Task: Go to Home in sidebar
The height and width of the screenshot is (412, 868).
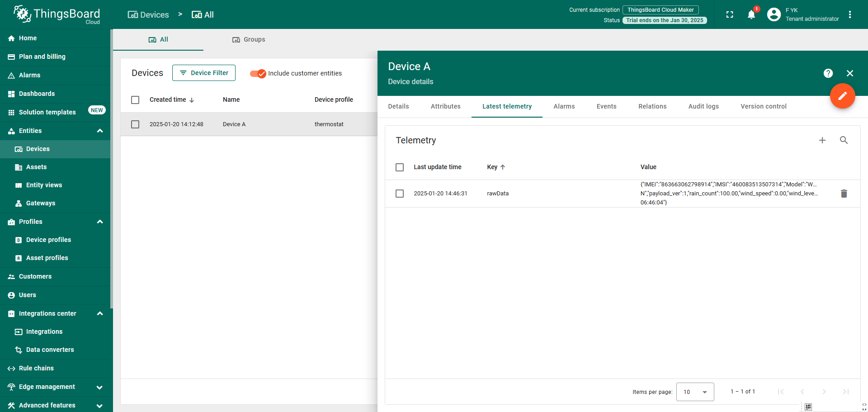Action: click(x=55, y=38)
